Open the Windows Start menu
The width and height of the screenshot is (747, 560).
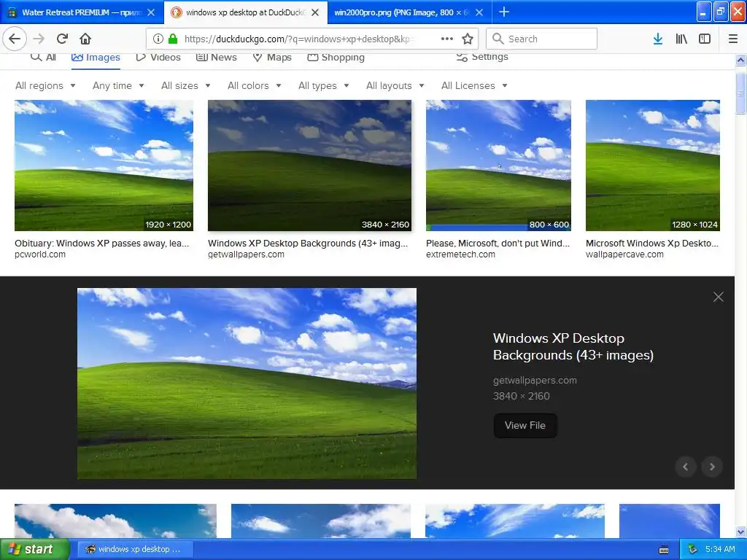(x=34, y=550)
